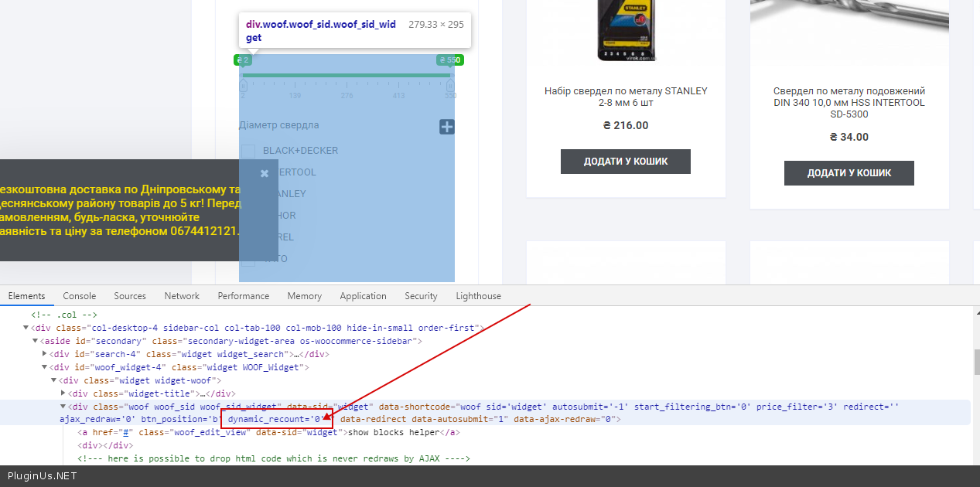
Task: Open the Network tab in DevTools
Action: [182, 296]
